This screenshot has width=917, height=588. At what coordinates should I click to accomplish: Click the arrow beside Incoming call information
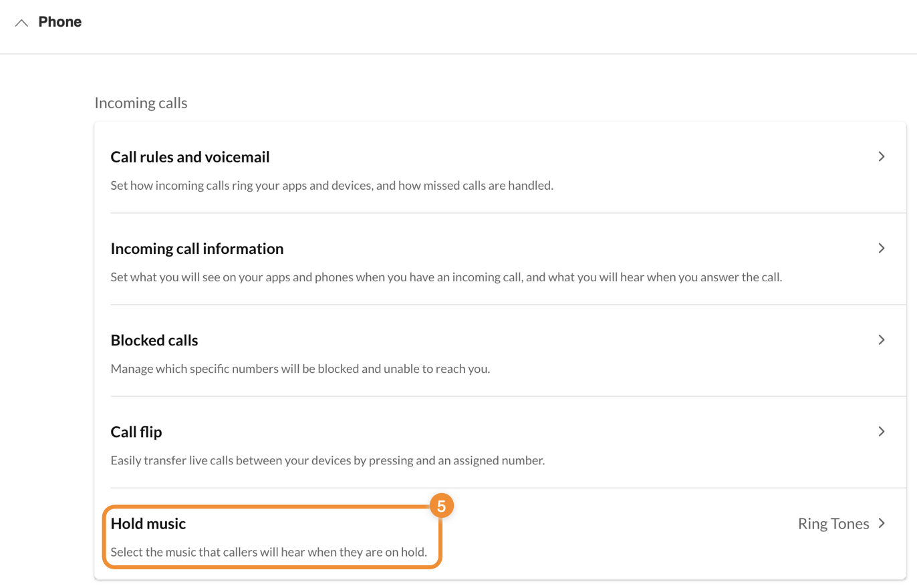tap(882, 249)
